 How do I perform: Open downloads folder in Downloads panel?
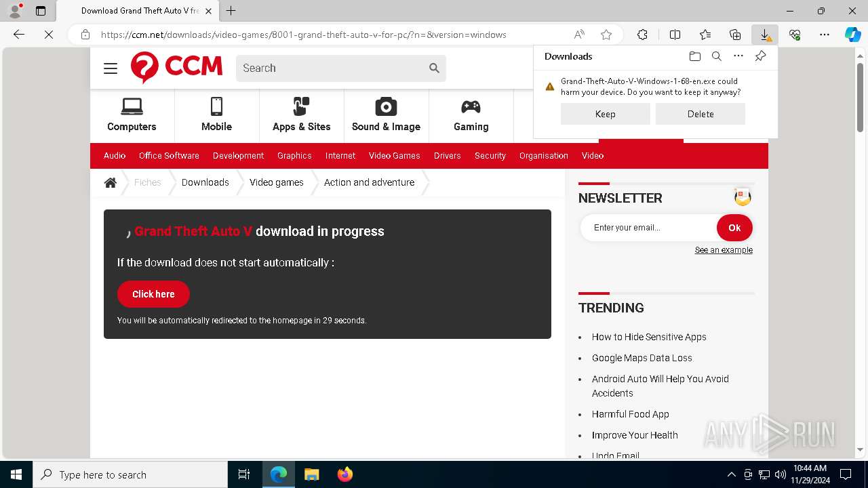pos(694,56)
